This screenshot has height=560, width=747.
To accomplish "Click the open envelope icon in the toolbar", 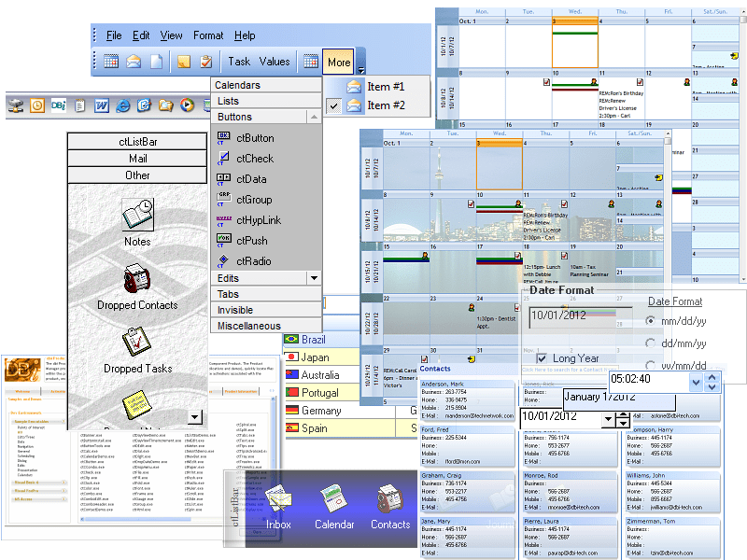I will tap(134, 62).
